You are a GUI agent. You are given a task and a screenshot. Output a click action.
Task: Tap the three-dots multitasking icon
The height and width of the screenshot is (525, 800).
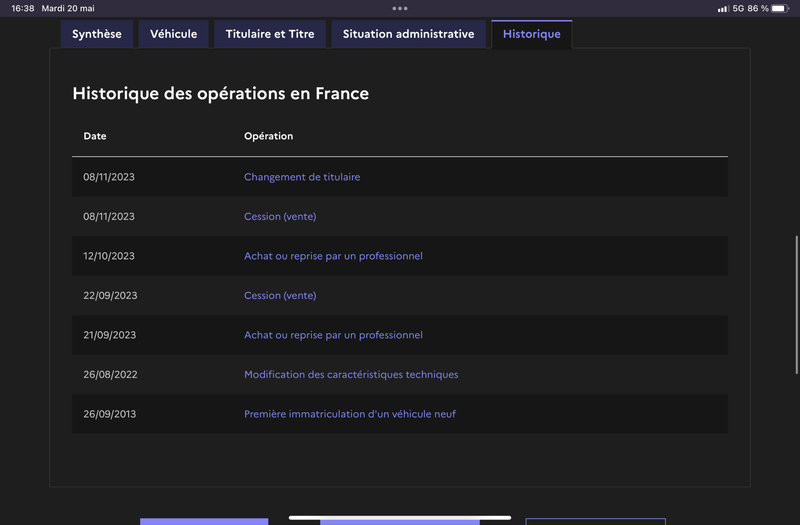pyautogui.click(x=399, y=8)
